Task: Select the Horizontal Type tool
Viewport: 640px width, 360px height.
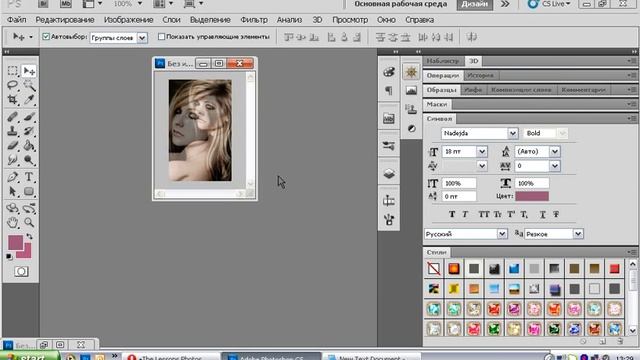Action: [x=29, y=177]
